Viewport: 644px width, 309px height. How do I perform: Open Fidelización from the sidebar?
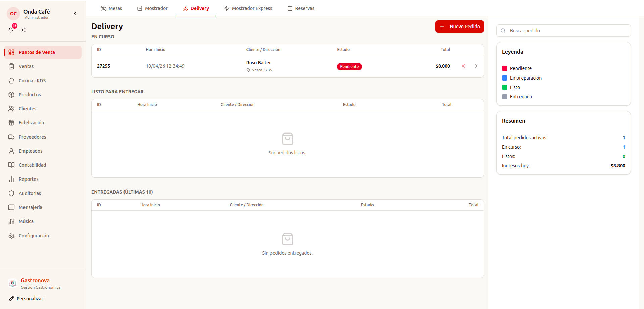[43, 123]
